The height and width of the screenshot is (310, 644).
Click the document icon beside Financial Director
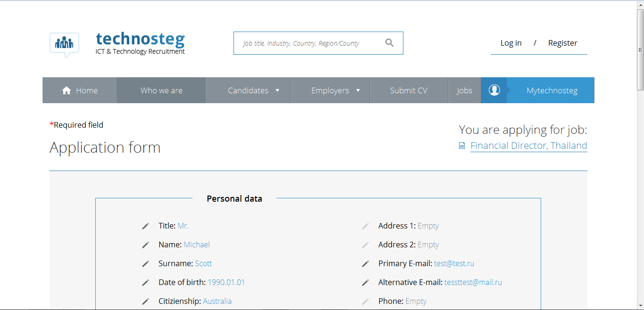pyautogui.click(x=462, y=146)
